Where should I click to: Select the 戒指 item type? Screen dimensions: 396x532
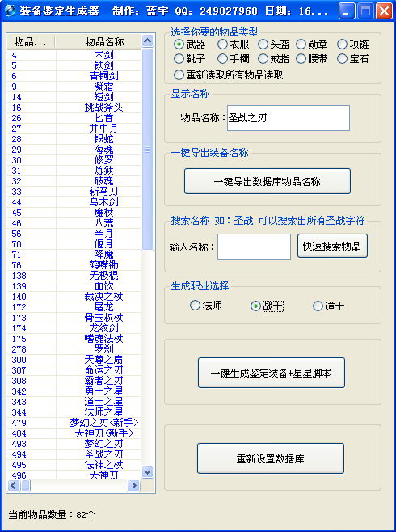[274, 59]
